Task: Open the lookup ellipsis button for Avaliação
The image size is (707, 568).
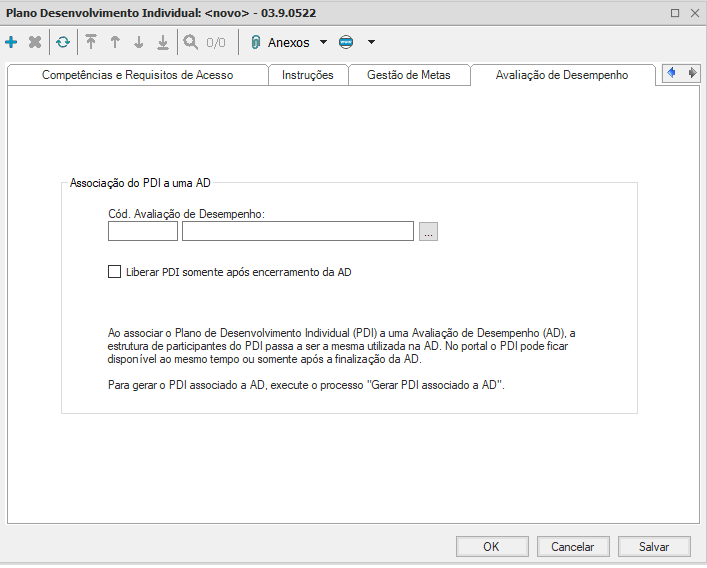Action: [x=429, y=232]
